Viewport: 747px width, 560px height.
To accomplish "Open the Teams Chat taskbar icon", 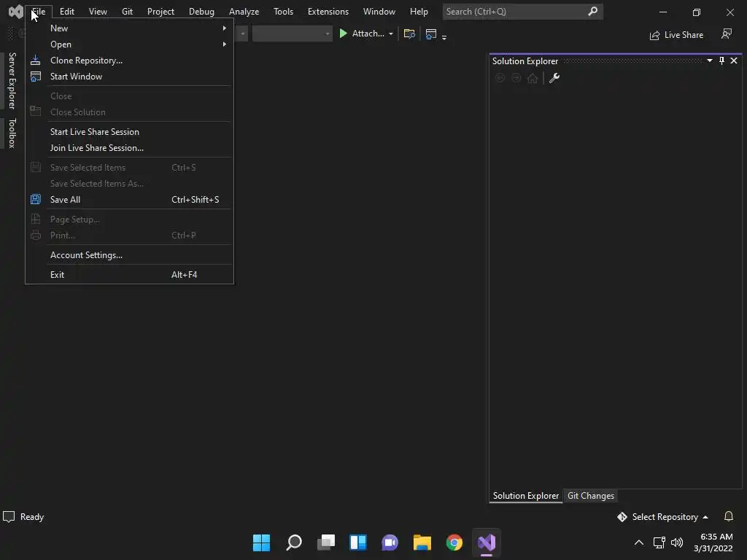I will [390, 542].
